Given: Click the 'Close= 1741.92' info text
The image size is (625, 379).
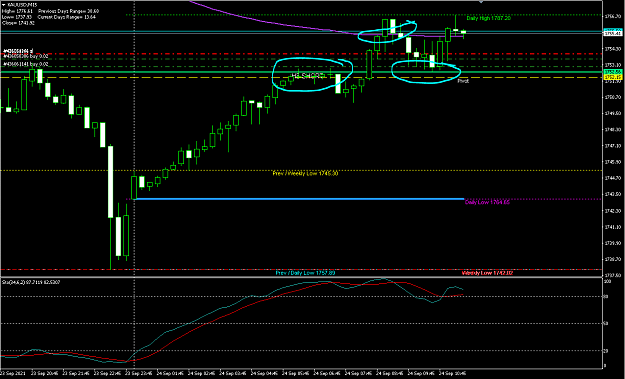Looking at the screenshot, I should pyautogui.click(x=18, y=23).
